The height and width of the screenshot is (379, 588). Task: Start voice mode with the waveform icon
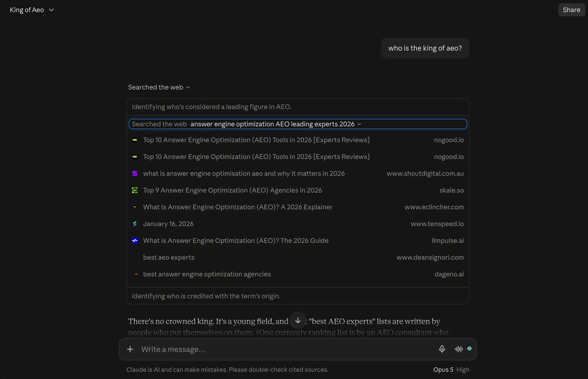click(x=459, y=349)
